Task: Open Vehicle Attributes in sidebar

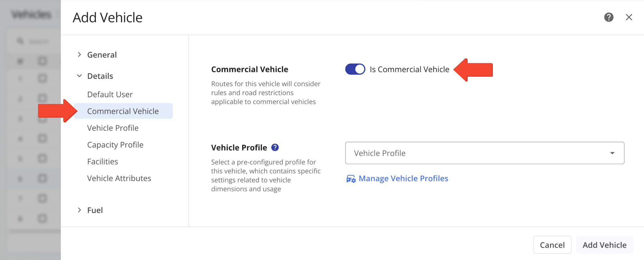Action: tap(119, 178)
